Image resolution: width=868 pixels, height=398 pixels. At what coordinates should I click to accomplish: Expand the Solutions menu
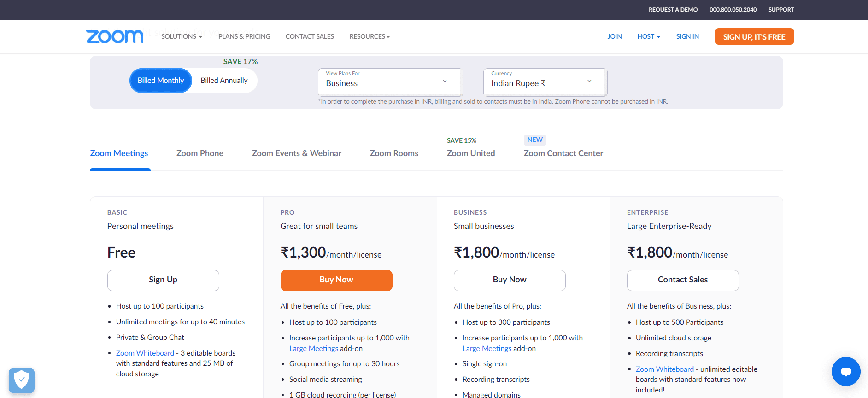(x=182, y=36)
